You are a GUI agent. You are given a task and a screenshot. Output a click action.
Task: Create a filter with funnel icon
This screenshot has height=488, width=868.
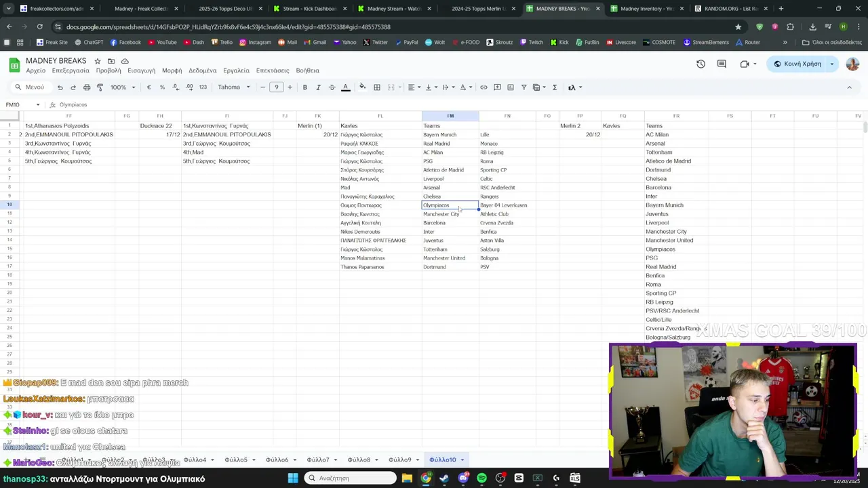click(x=524, y=87)
